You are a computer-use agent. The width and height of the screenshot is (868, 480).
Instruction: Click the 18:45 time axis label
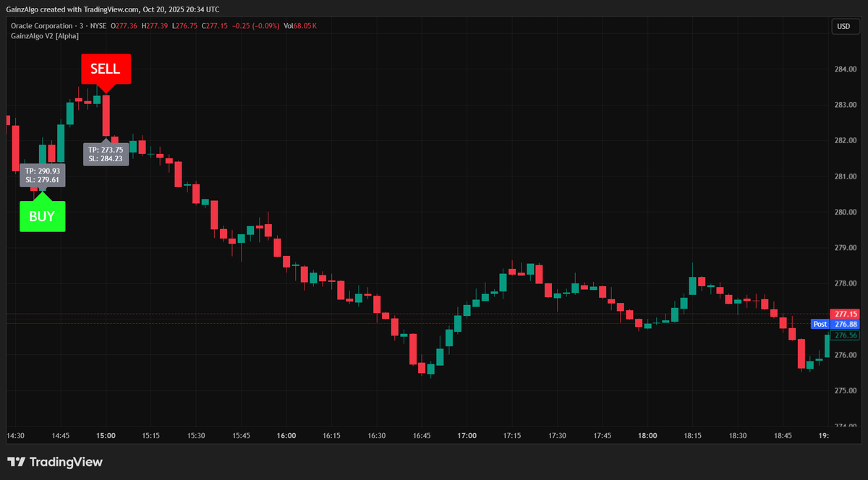point(783,436)
